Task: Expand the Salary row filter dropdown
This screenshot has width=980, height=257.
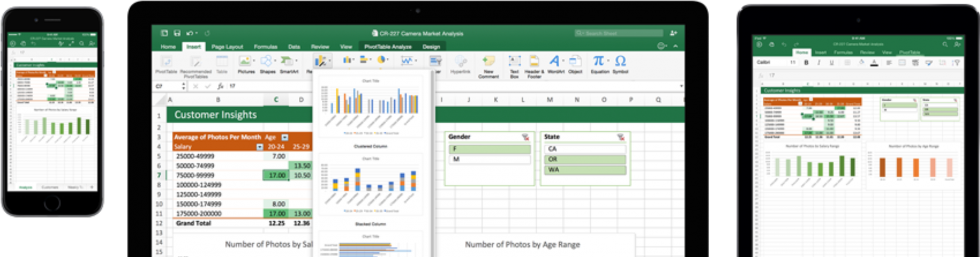Action: [260, 147]
